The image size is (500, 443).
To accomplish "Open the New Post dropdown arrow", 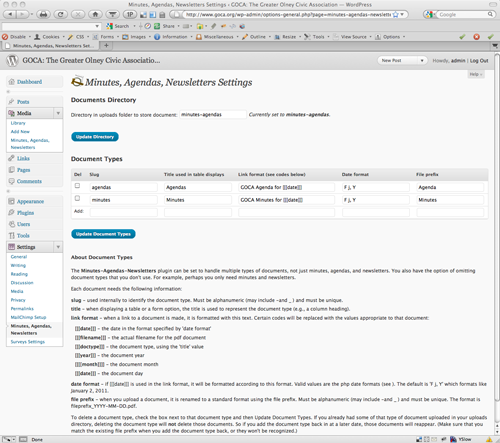I will (x=422, y=61).
